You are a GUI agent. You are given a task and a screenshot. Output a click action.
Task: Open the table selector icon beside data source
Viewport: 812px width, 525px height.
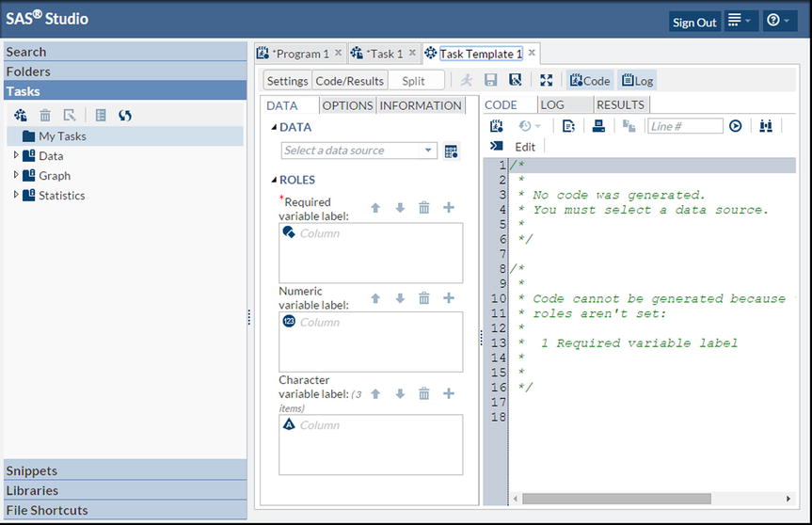click(451, 151)
